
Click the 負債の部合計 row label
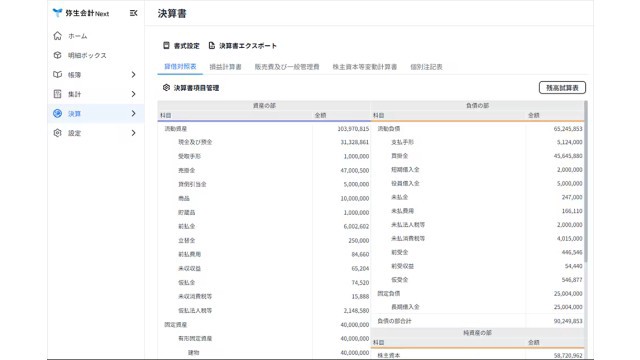[x=394, y=321]
